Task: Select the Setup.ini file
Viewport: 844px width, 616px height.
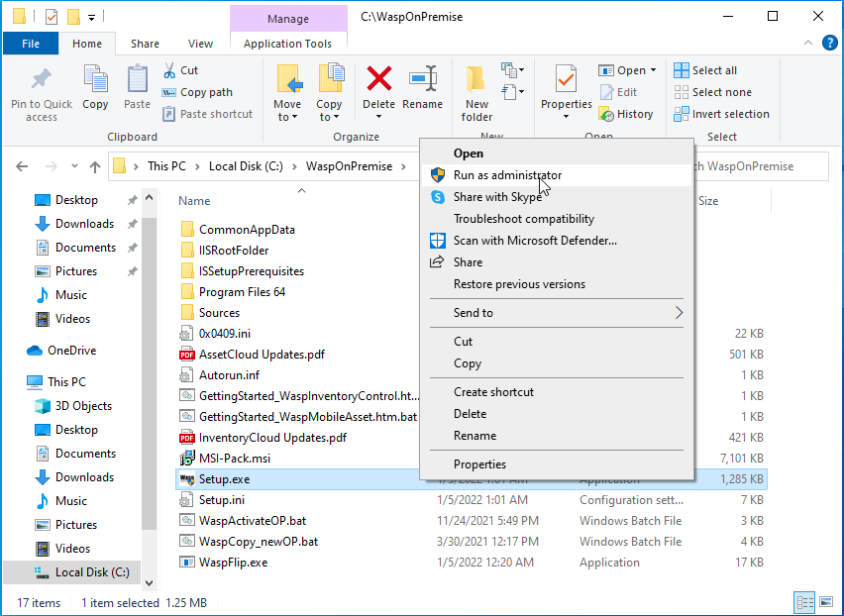Action: click(471, 500)
